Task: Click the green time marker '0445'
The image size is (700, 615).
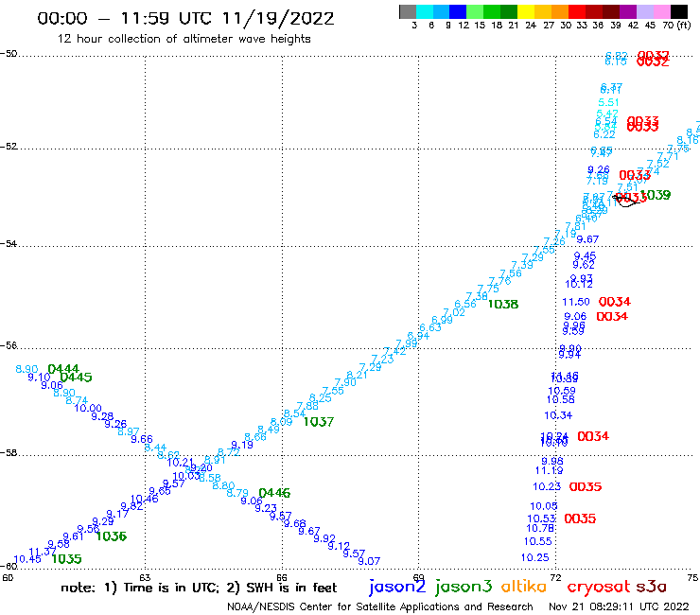Action: pyautogui.click(x=76, y=378)
